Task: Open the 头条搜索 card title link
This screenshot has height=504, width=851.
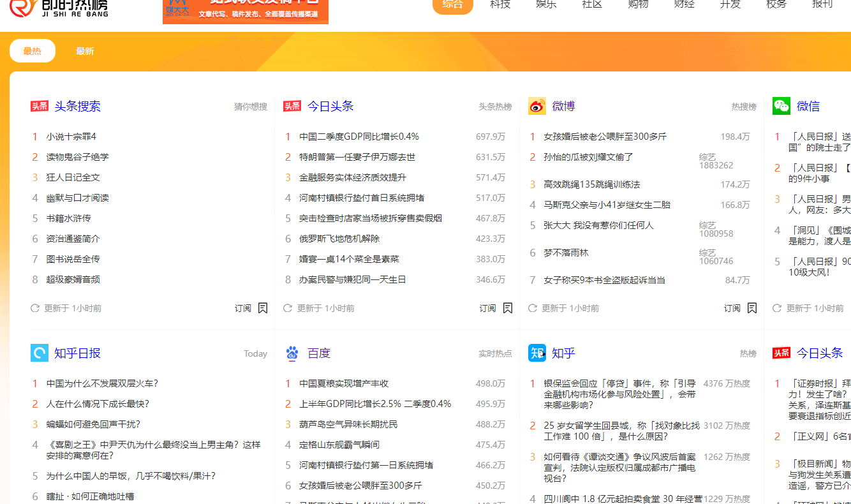Action: [x=77, y=106]
